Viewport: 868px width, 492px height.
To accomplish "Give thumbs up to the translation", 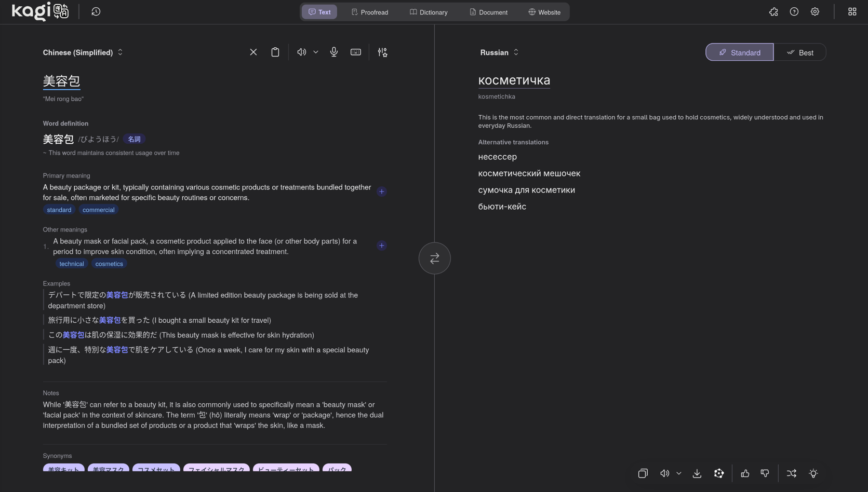I will 744,473.
